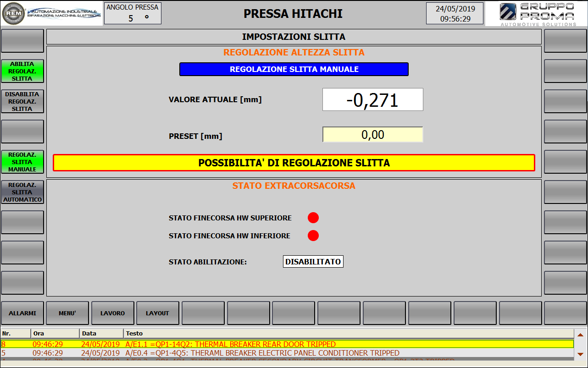This screenshot has width=588, height=368.
Task: Select REGOLAZ. SLITTA MANUALE mode
Action: pyautogui.click(x=22, y=162)
